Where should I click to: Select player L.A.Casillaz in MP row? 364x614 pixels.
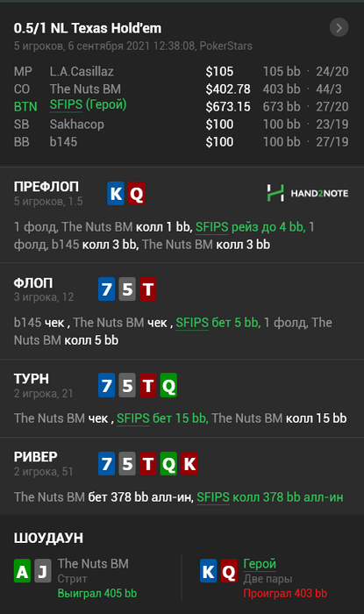point(82,71)
